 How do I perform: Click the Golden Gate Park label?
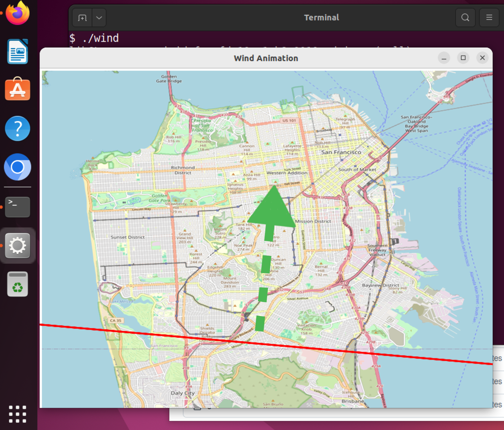pyautogui.click(x=159, y=198)
